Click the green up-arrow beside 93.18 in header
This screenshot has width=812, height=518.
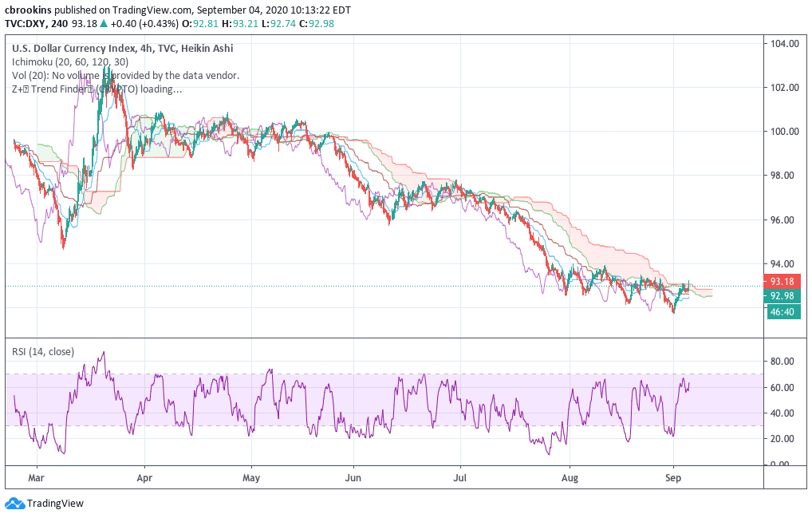[x=104, y=23]
